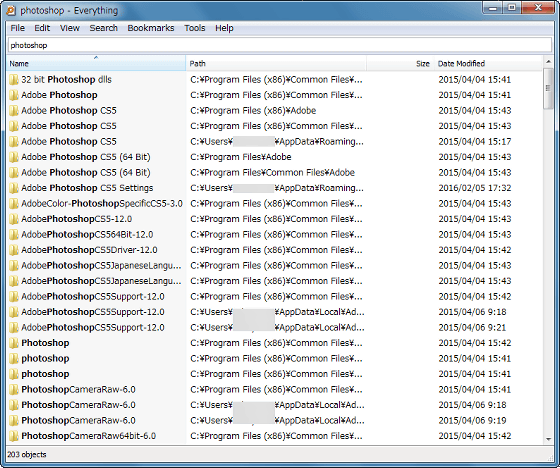This screenshot has height=468, width=560.
Task: Click folder icon of 32 bit Photoshop dlls
Action: [14, 80]
